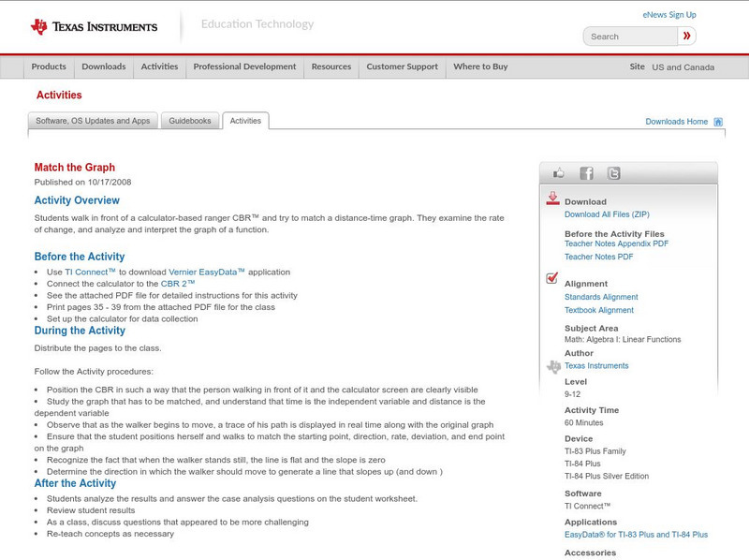Click '60 Minutes' activity time text
This screenshot has height=560, width=749.
(583, 423)
